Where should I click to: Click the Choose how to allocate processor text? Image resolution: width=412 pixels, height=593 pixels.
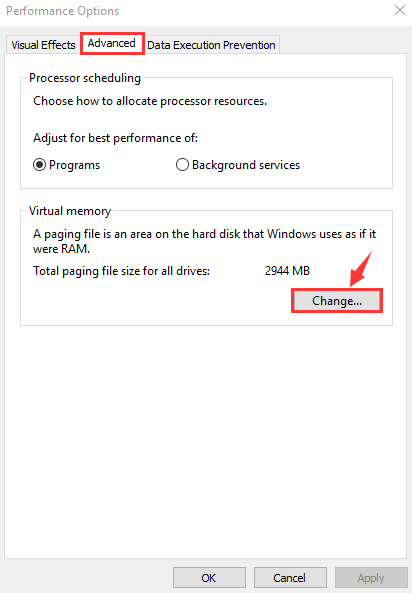point(150,101)
